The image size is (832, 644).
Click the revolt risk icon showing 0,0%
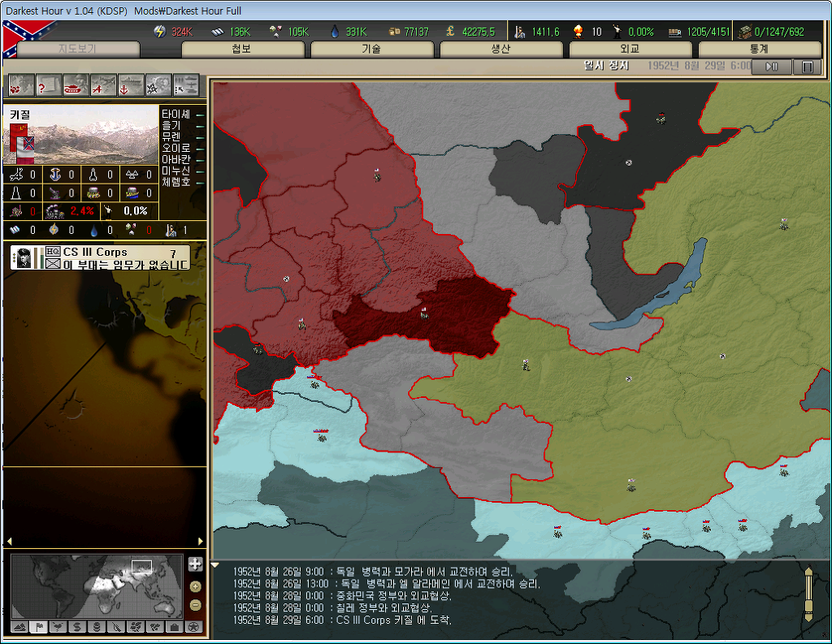click(109, 211)
